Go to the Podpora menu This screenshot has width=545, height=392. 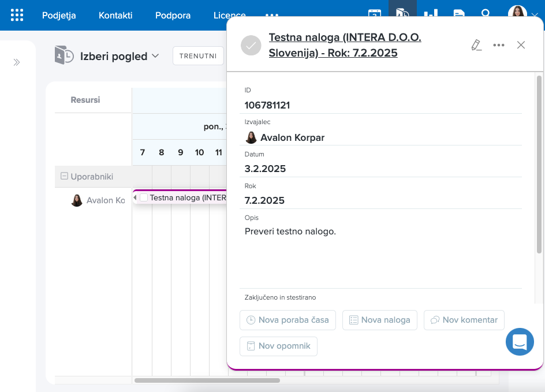(x=173, y=15)
